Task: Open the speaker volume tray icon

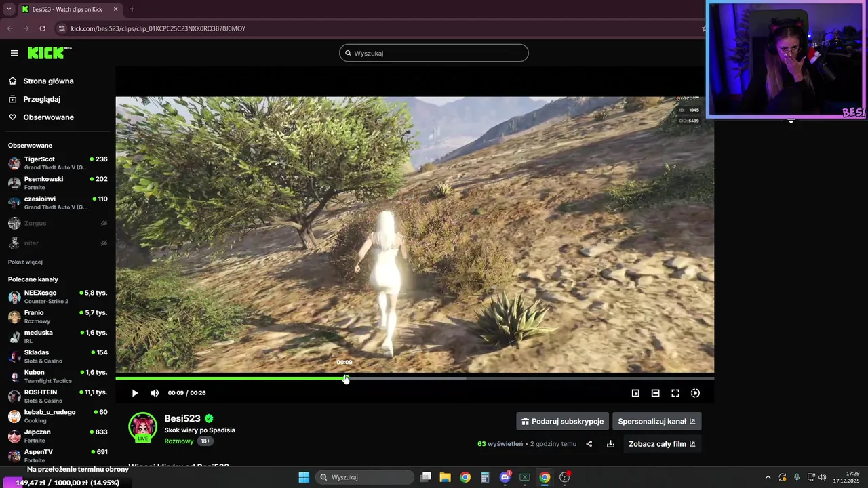Action: pyautogui.click(x=822, y=477)
